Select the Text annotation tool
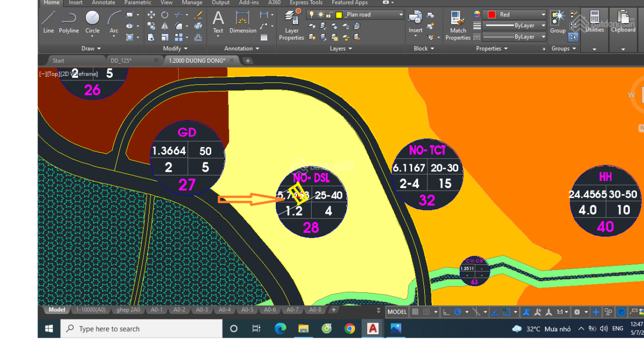 tap(218, 22)
